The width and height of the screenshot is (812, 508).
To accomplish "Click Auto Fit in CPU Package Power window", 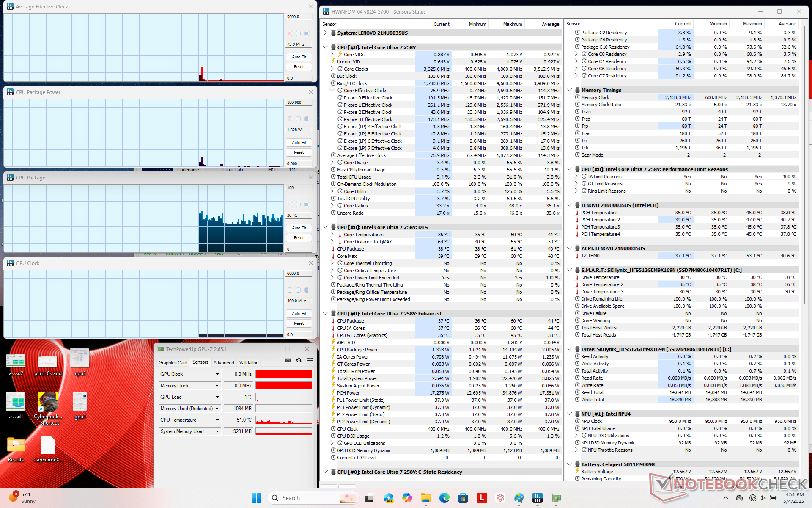I will pyautogui.click(x=299, y=143).
